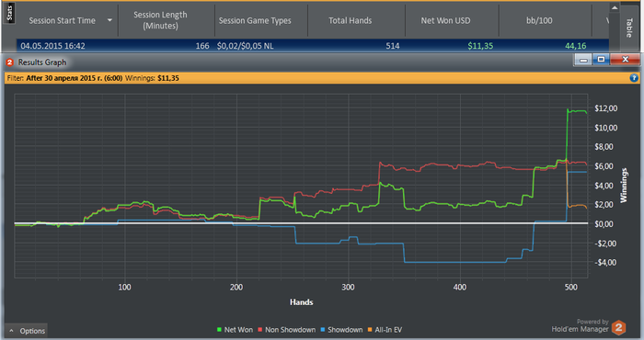Click the 166 session length cell
This screenshot has width=644, height=340.
point(202,46)
